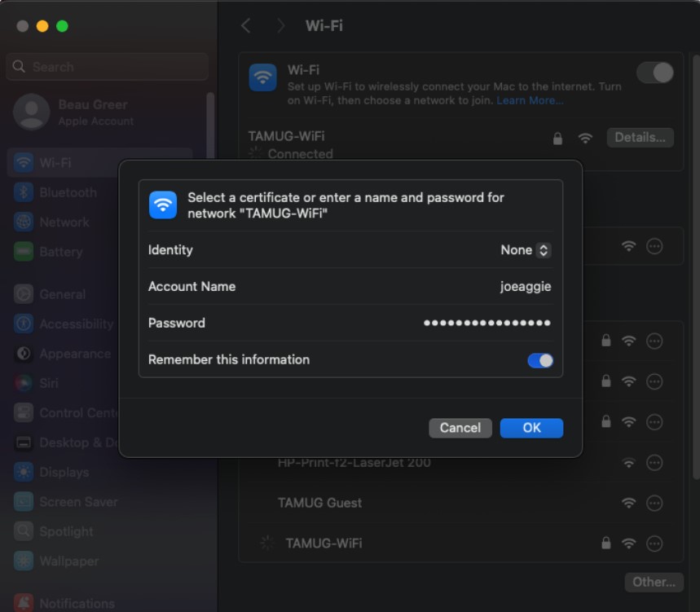Screen dimensions: 700x612
Task: Select General in the settings sidebar
Action: click(x=23, y=294)
